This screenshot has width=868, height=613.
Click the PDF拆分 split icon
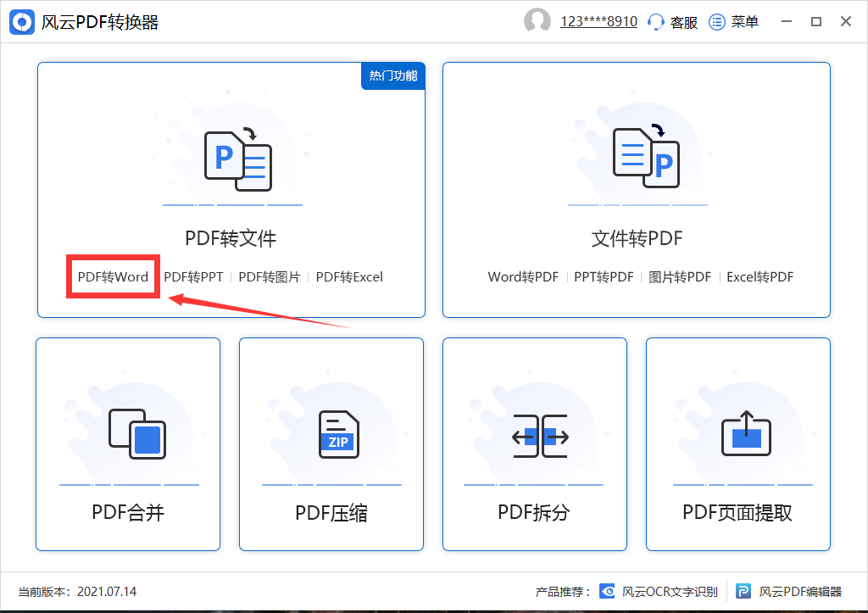(540, 437)
